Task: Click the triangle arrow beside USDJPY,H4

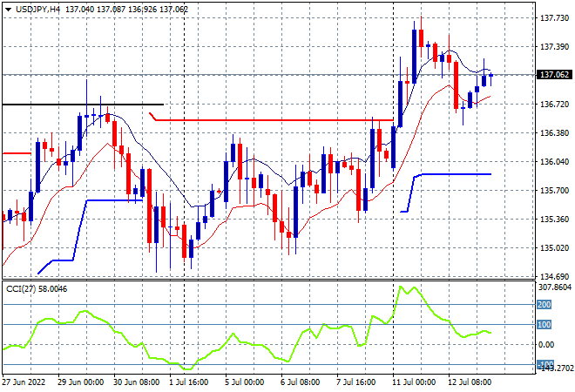Action: point(8,10)
